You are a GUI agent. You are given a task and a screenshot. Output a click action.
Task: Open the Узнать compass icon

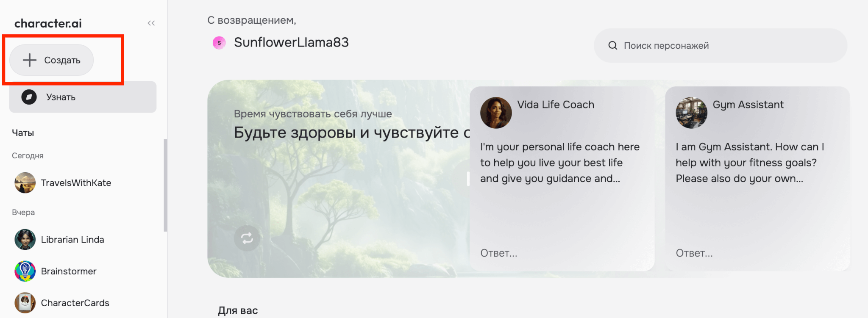29,97
